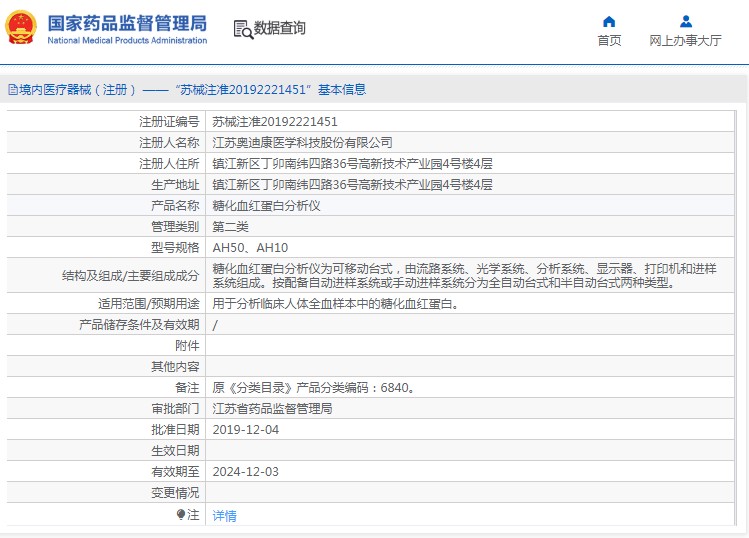Click National Medical Products Administration text
The height and width of the screenshot is (538, 749).
pos(127,41)
